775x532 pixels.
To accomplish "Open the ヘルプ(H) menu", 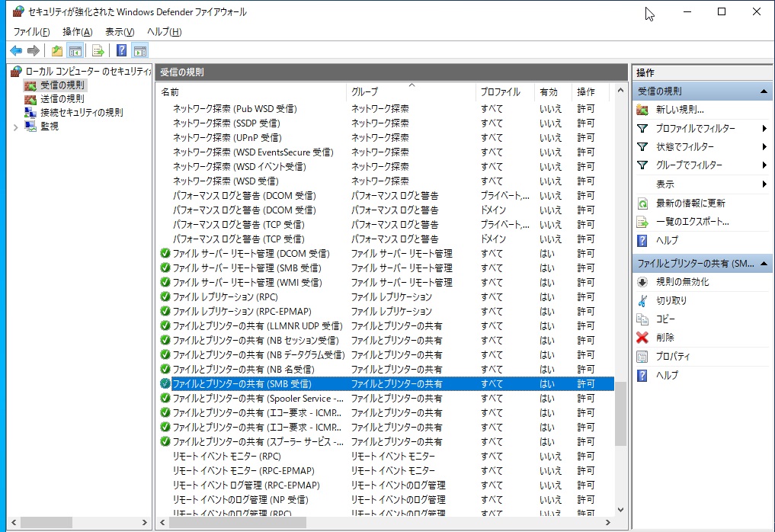I will [x=165, y=32].
